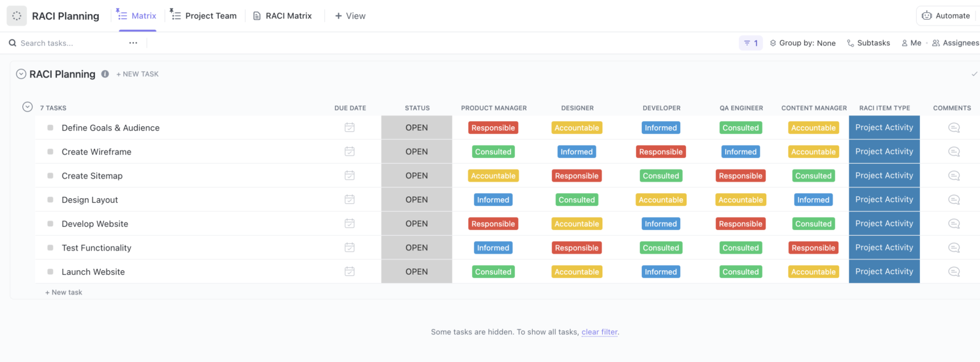Click + New task below the task list
The height and width of the screenshot is (362, 980).
click(64, 293)
